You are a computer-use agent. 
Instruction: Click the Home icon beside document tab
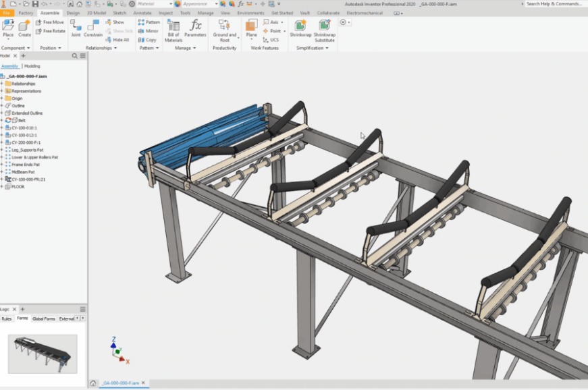pyautogui.click(x=93, y=383)
